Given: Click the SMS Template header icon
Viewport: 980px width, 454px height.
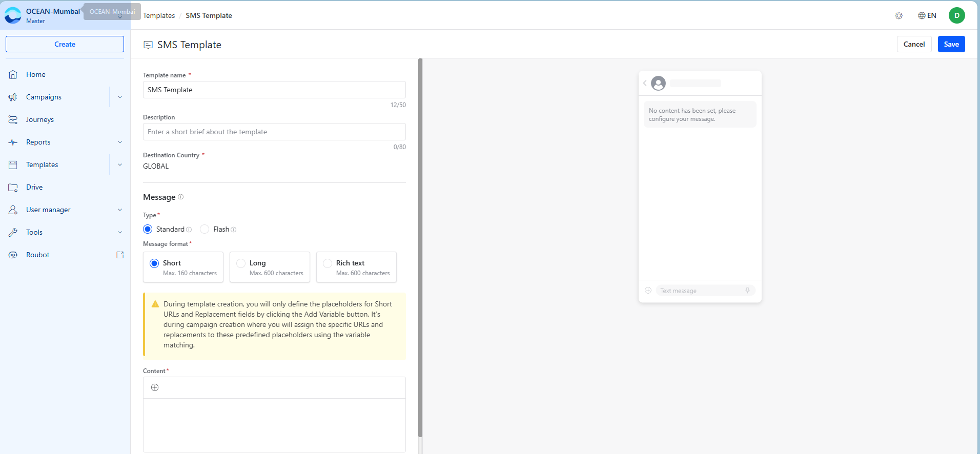Looking at the screenshot, I should (x=148, y=45).
